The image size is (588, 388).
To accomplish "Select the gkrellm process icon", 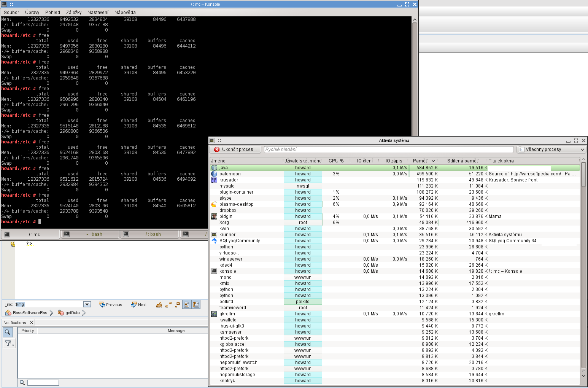I will (x=214, y=314).
